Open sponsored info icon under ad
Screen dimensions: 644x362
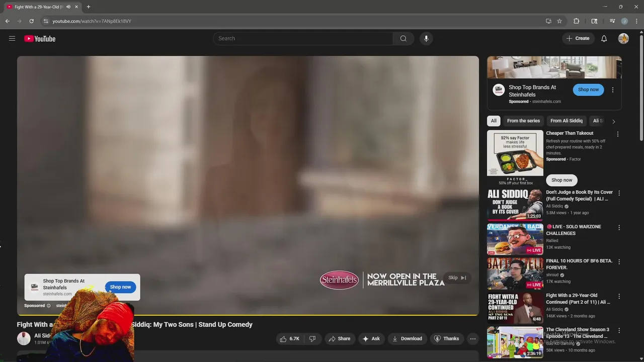pyautogui.click(x=49, y=306)
